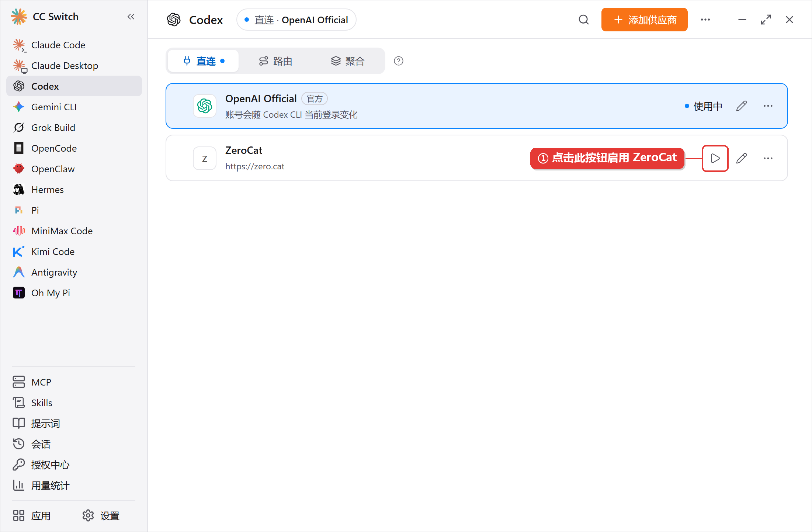Viewport: 812px width, 532px height.
Task: Open MiniMax Code in sidebar
Action: coord(74,231)
